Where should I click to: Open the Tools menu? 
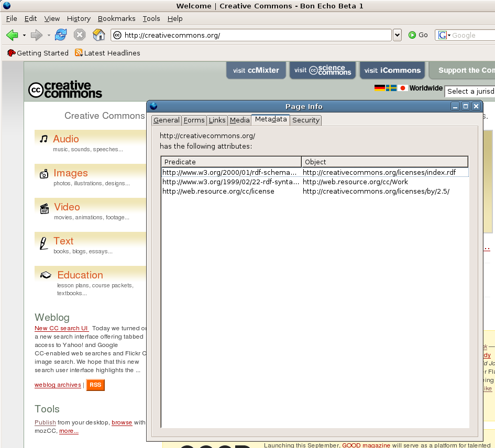(151, 19)
